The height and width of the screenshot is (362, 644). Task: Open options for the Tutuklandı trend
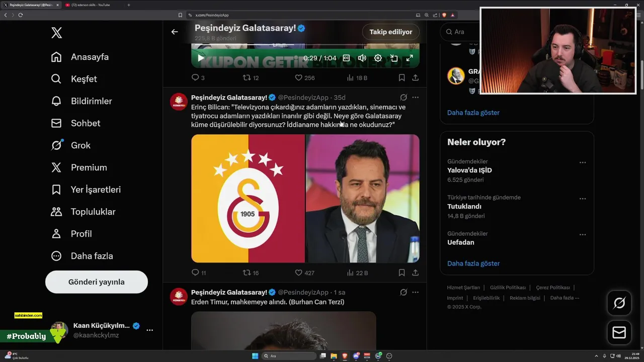tap(583, 199)
